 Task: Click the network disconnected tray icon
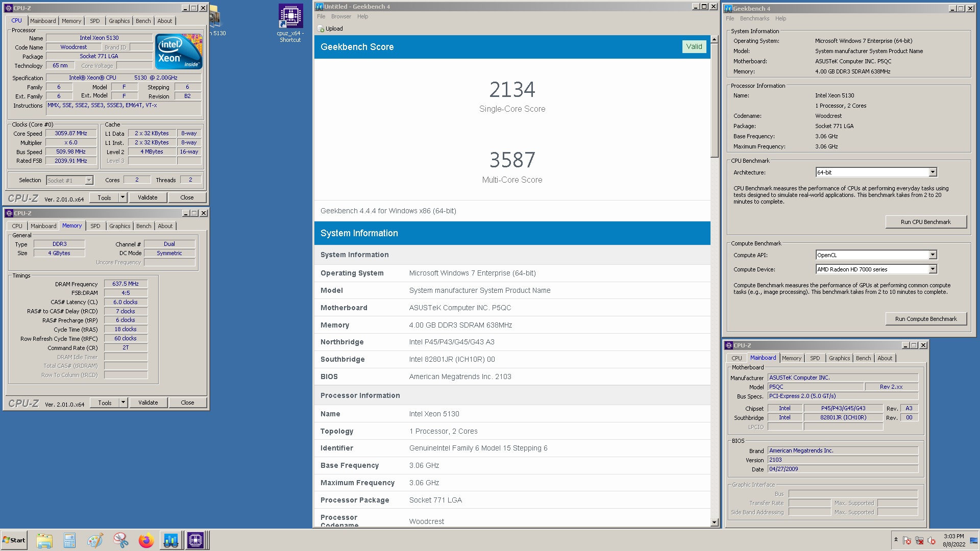pos(919,540)
